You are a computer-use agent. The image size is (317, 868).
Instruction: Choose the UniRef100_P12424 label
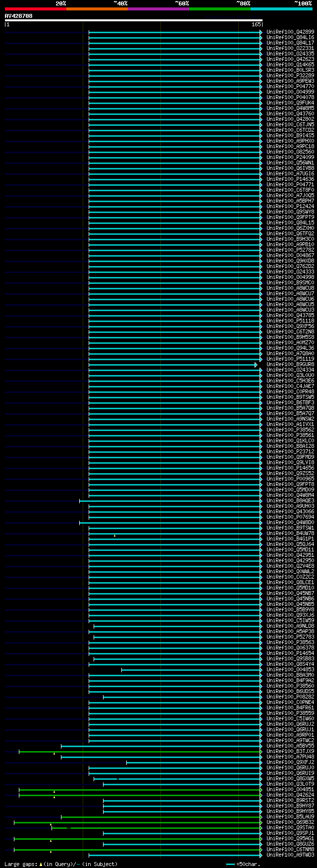pos(290,207)
